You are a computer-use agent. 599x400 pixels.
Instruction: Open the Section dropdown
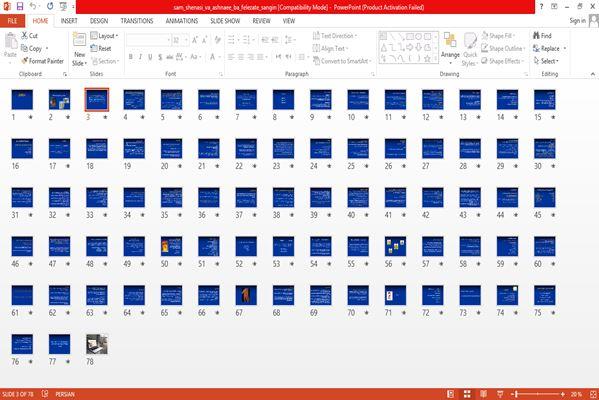[105, 61]
